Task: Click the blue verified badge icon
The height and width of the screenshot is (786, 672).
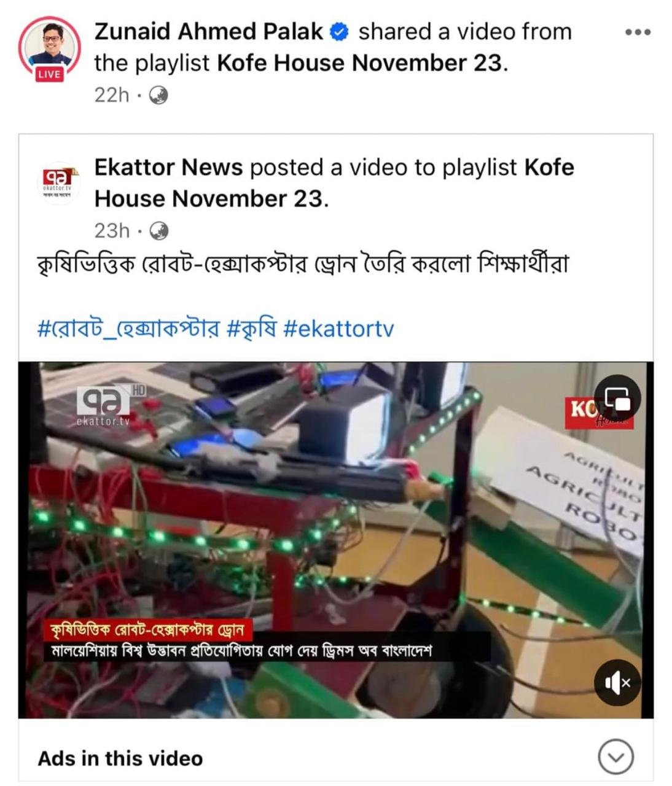Action: tap(340, 31)
